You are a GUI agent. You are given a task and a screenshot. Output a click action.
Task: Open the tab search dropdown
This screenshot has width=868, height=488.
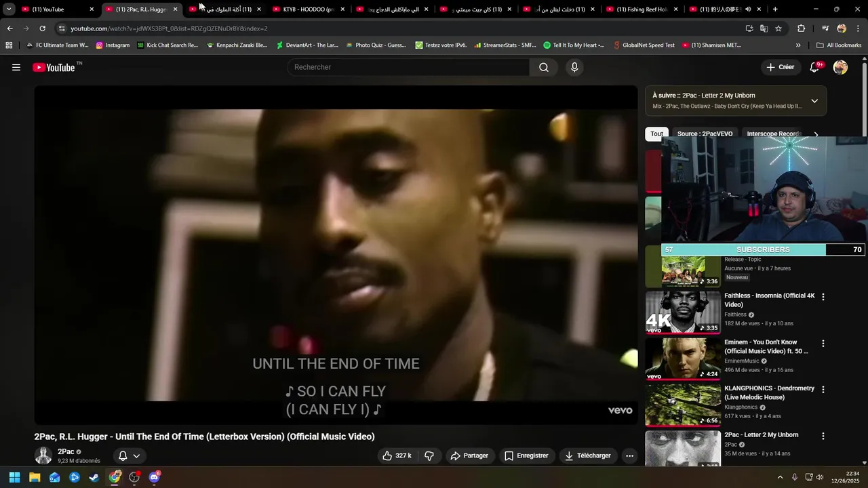[9, 9]
